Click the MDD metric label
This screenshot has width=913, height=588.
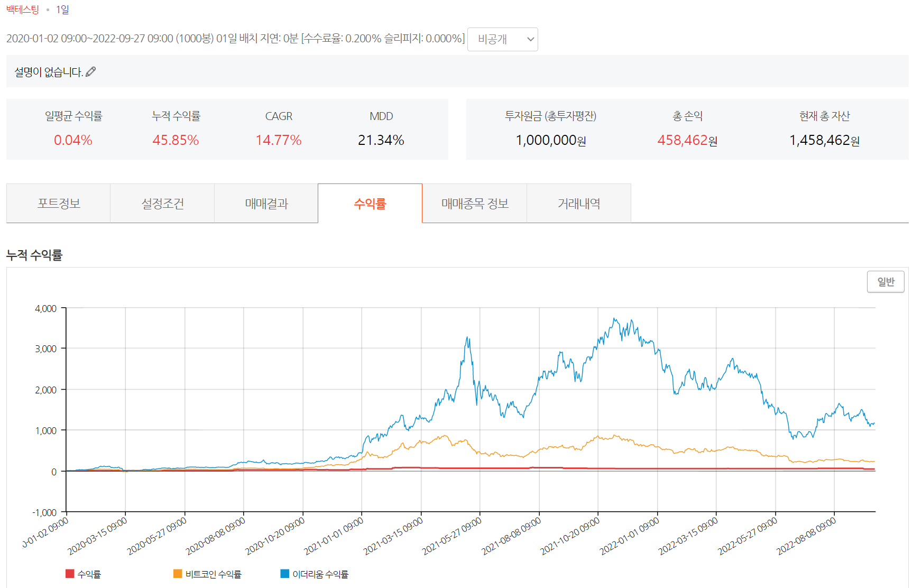click(x=381, y=116)
